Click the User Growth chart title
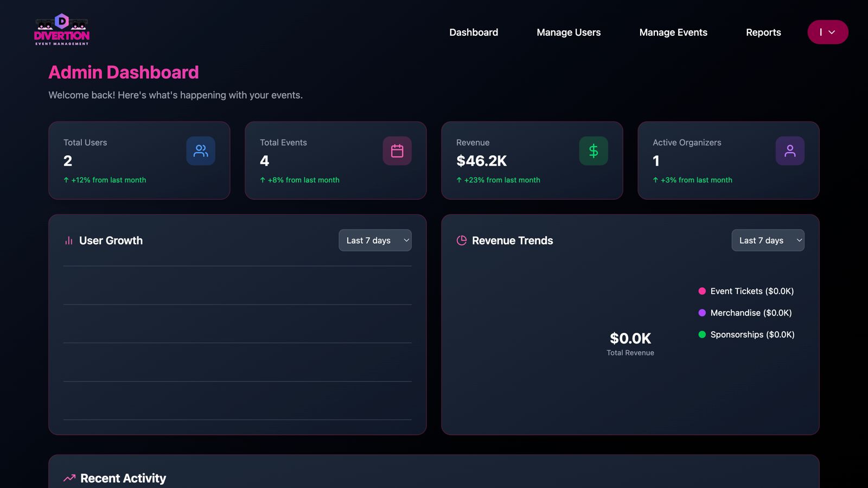The width and height of the screenshot is (868, 488). (111, 240)
